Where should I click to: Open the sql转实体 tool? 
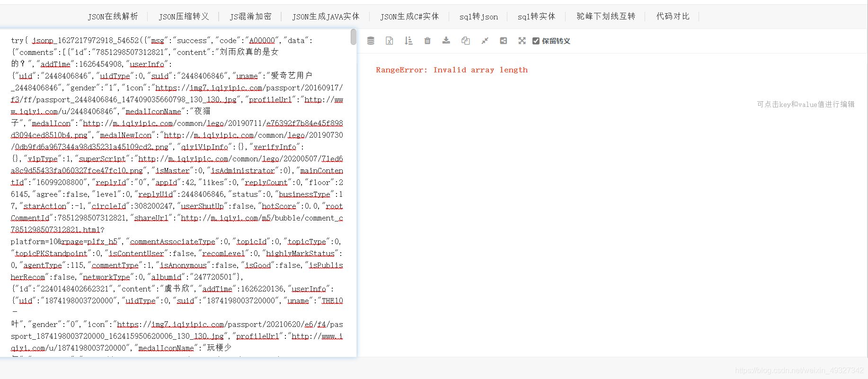tap(536, 17)
